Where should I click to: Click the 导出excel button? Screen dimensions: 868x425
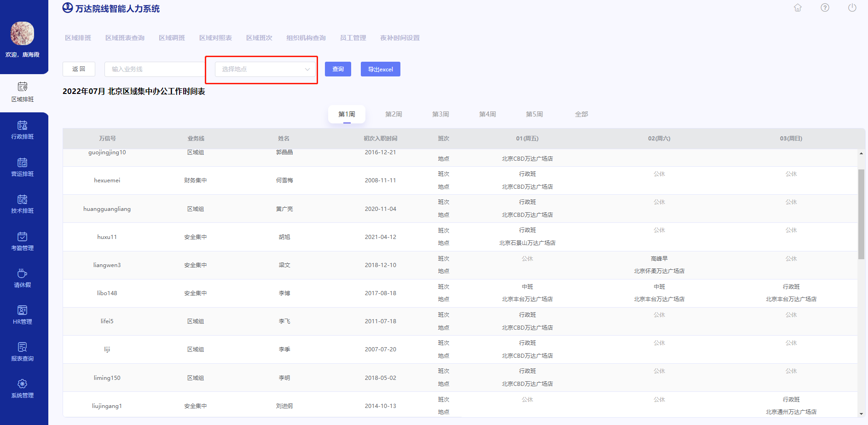click(381, 69)
